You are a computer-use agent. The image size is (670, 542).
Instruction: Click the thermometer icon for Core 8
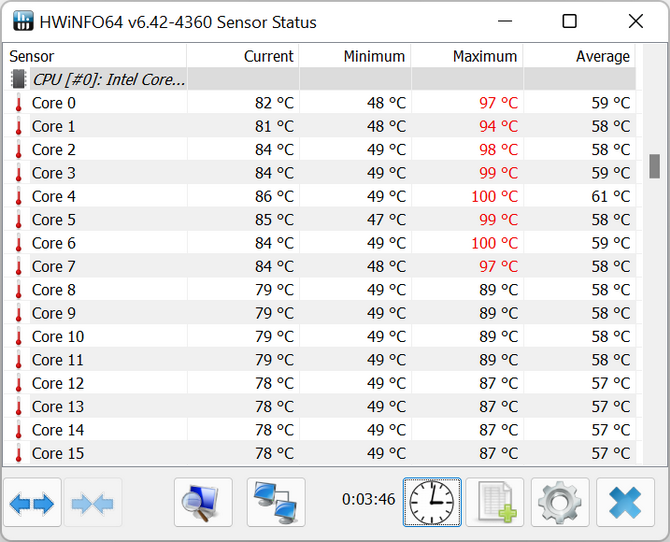pyautogui.click(x=18, y=290)
